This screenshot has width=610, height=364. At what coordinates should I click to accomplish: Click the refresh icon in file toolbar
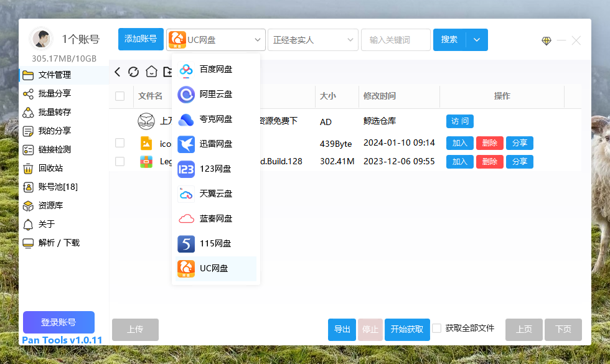pos(133,72)
